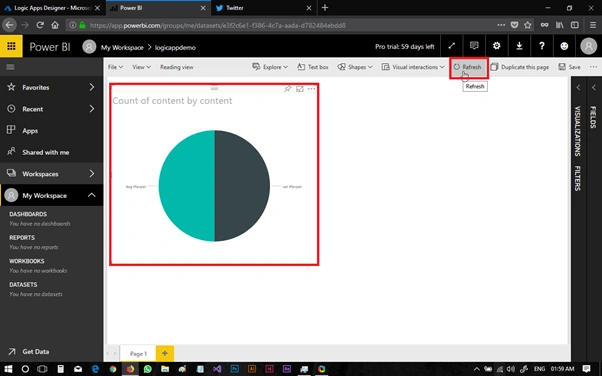Open the settings gear in Power BI header
This screenshot has height=376, width=602.
[x=496, y=46]
